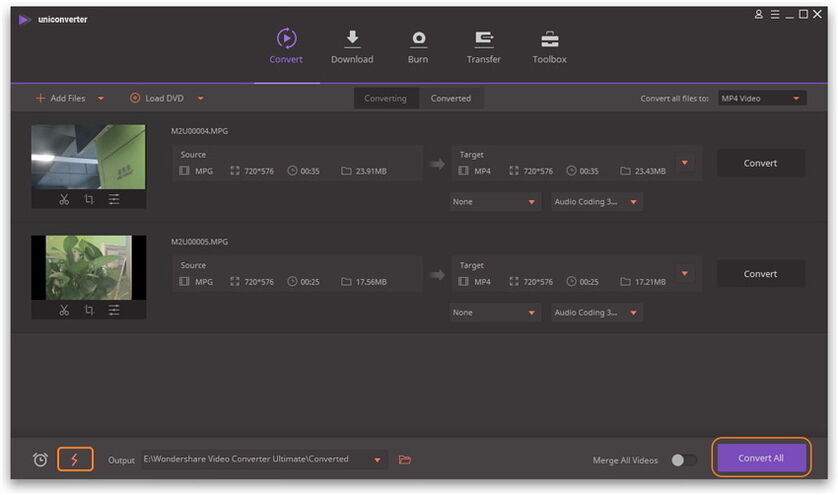
Task: Convert the M2U00004.MPG file
Action: (760, 163)
